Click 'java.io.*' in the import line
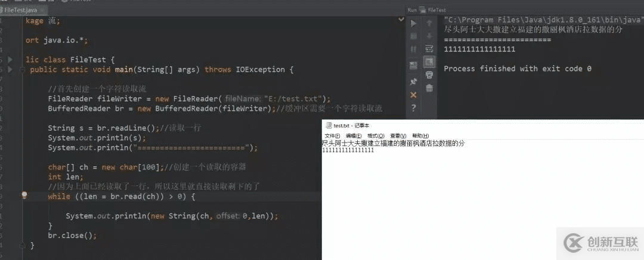Viewport: 644px width, 260px height. 63,41
